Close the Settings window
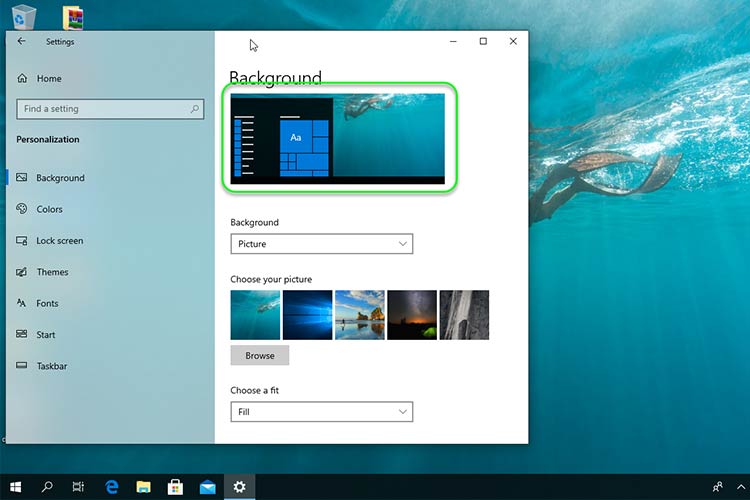Screen dimensions: 750x500 pyautogui.click(x=513, y=42)
